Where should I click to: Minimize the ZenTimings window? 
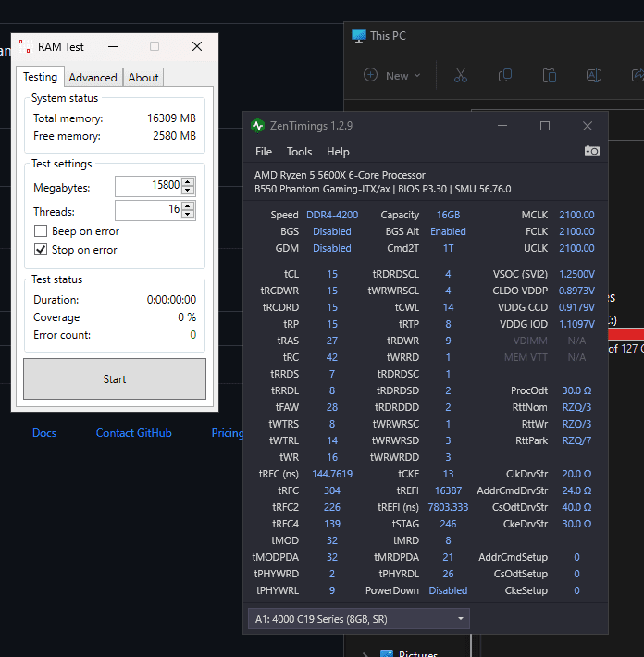[502, 126]
